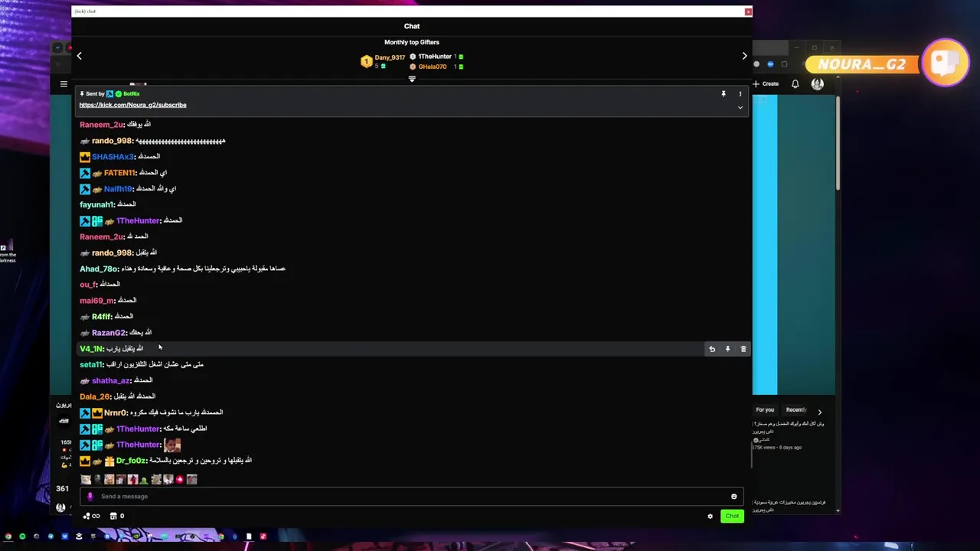Open Raneem_2u user card at top message

[101, 125]
